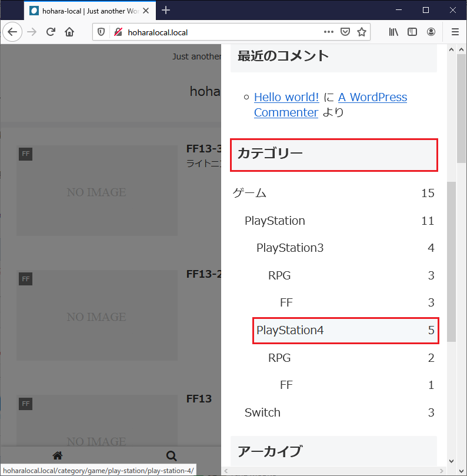467x476 pixels.
Task: Reload the current page
Action: click(x=51, y=32)
